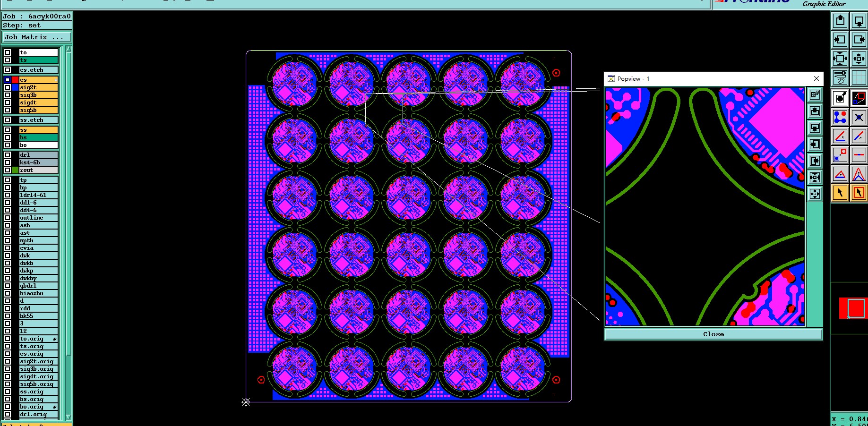Click the Job 6acyk00ra0 label
Screen dimensions: 868x426
click(x=37, y=16)
